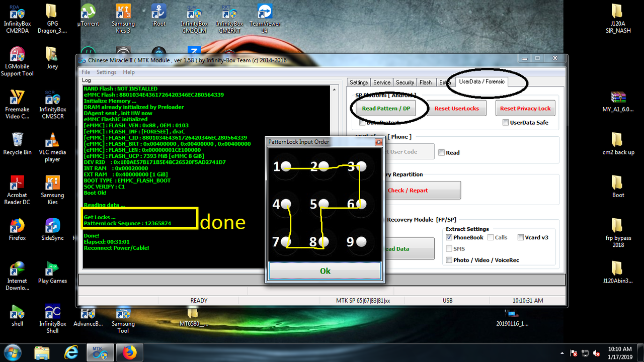Open Acrobat Reader DC shortcut
The height and width of the screenshot is (362, 644).
coord(17,190)
